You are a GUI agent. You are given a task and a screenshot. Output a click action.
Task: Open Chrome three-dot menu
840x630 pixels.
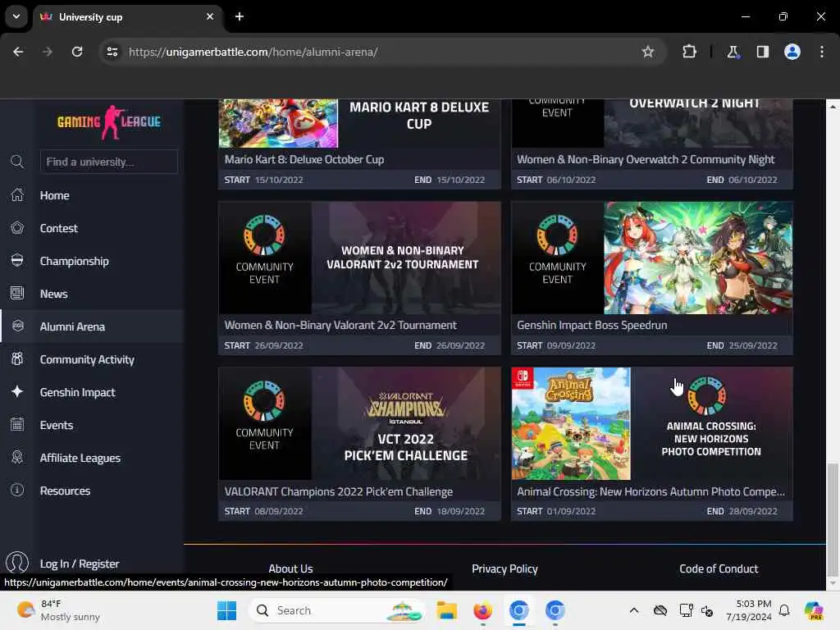pyautogui.click(x=822, y=52)
